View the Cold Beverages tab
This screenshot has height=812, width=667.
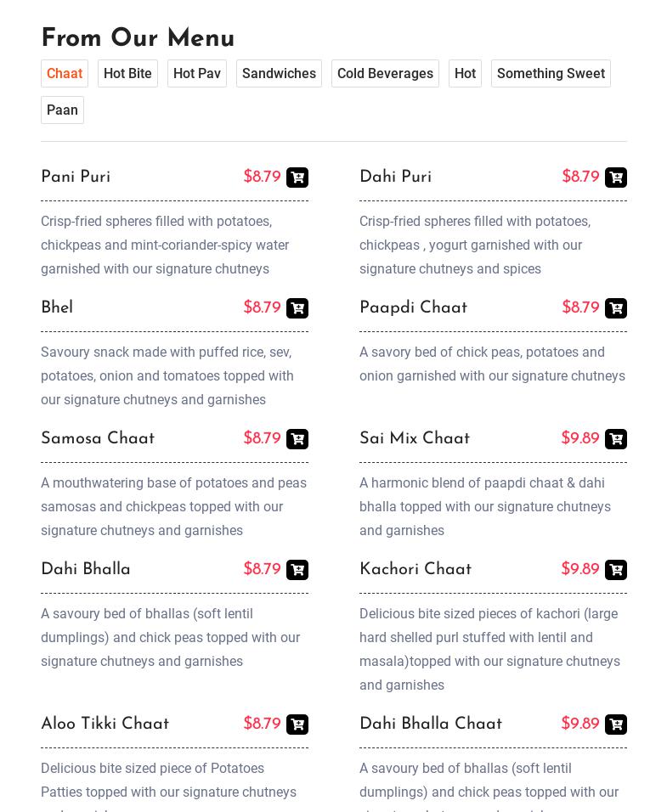(385, 74)
